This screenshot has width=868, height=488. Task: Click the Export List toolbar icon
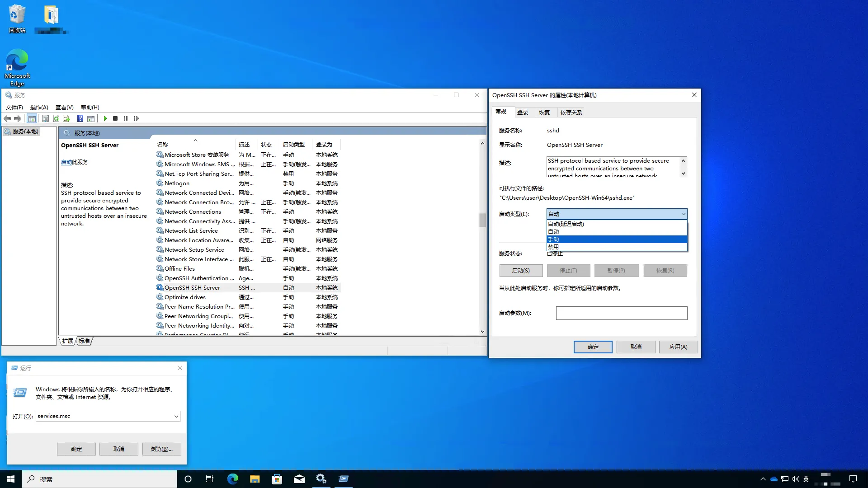click(66, 118)
